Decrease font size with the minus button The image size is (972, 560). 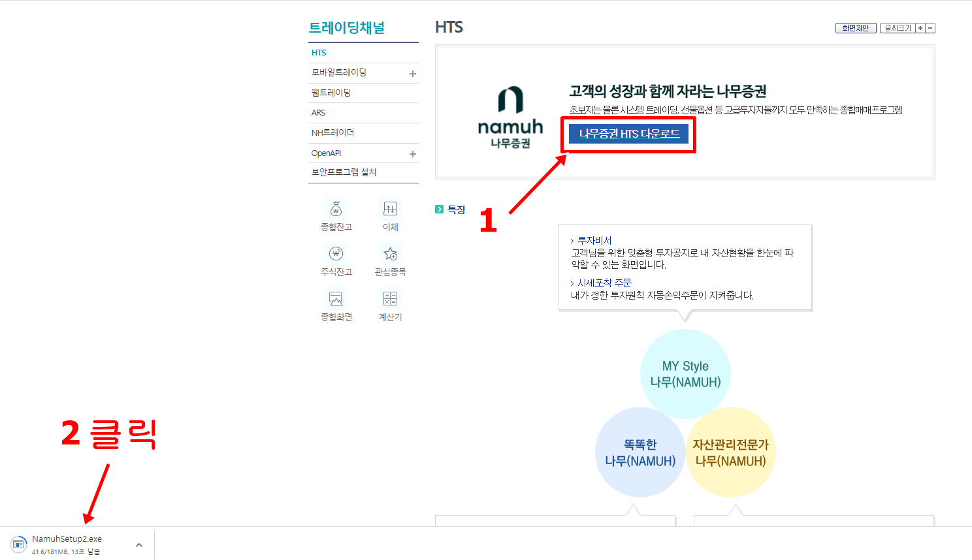930,28
